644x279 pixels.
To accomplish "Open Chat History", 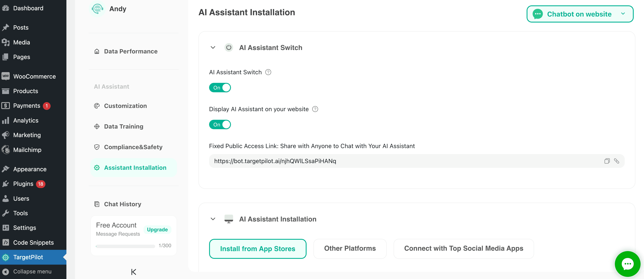I will tap(123, 204).
